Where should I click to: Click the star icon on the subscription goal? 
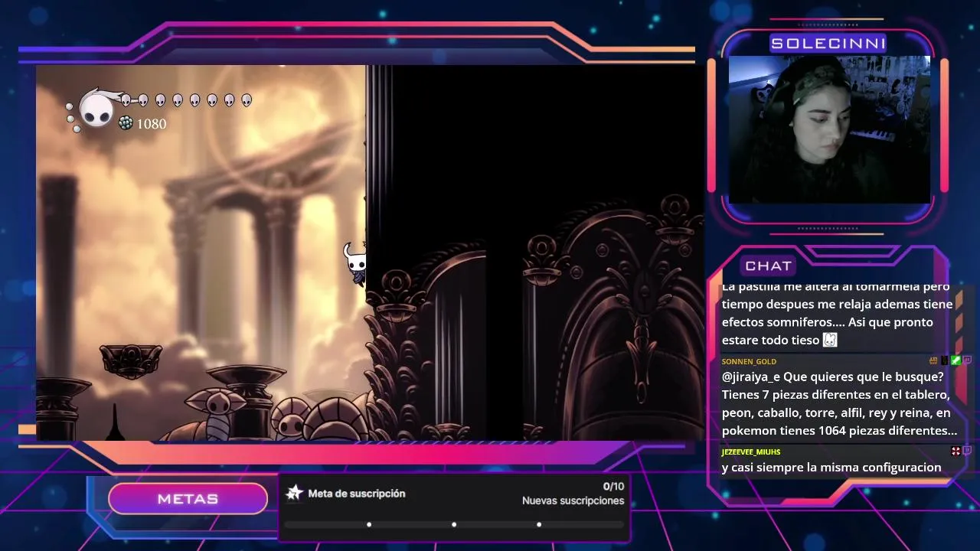294,493
